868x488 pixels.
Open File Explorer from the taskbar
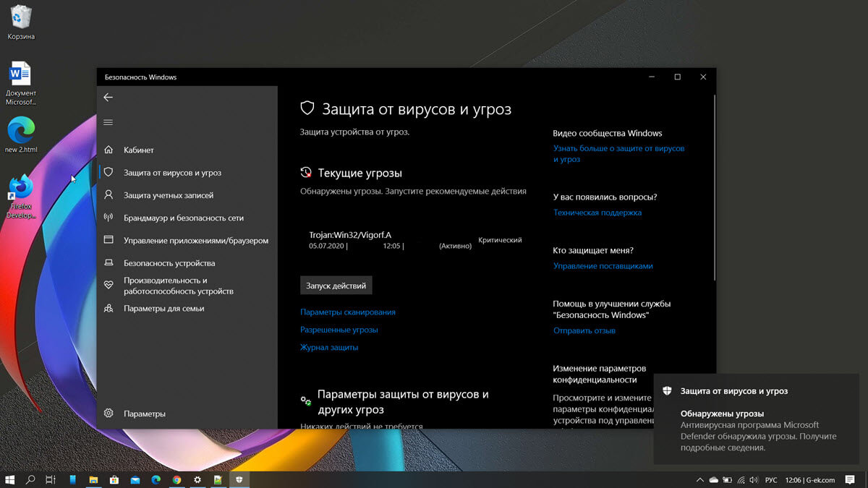(93, 479)
